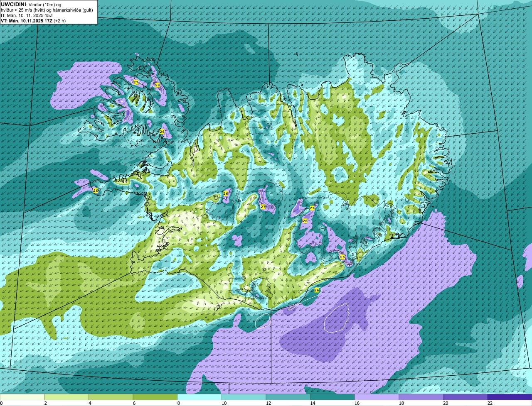Click the '0' tick label on color scale
This screenshot has width=532, height=406.
1,403
